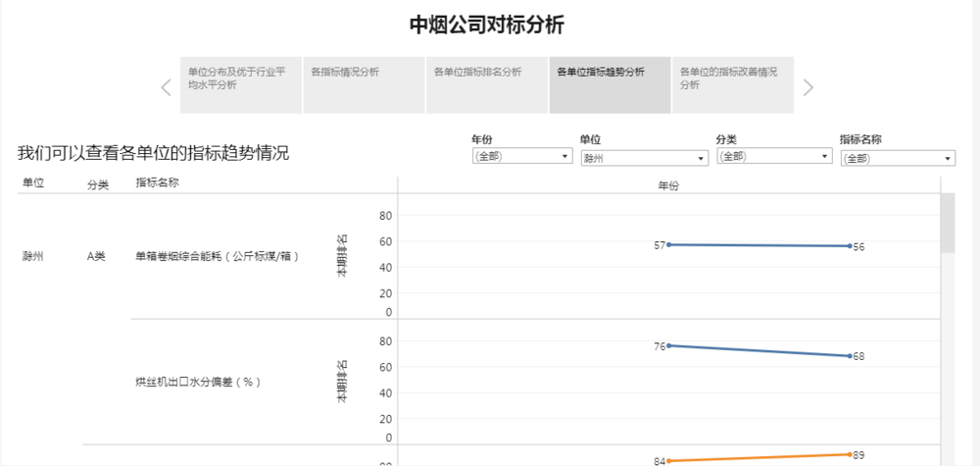Click the blue data point labeled 76

tap(668, 345)
